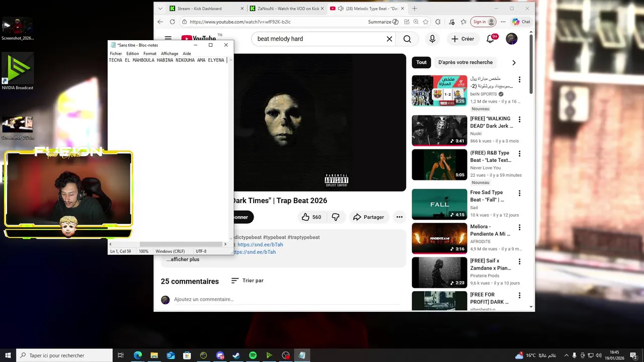Viewport: 644px width, 362px height.
Task: Open a new browser tab
Action: click(415, 9)
